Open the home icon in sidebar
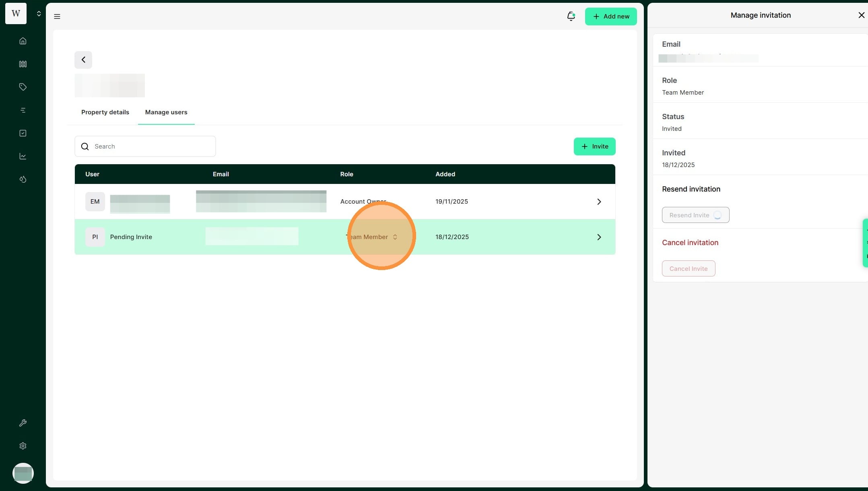The image size is (868, 491). pos(23,41)
